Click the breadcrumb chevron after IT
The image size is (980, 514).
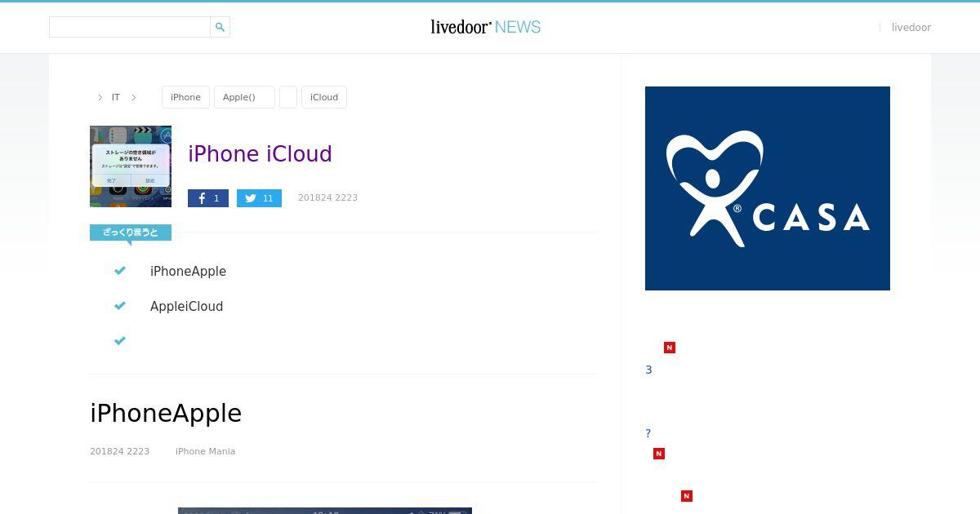pyautogui.click(x=134, y=97)
